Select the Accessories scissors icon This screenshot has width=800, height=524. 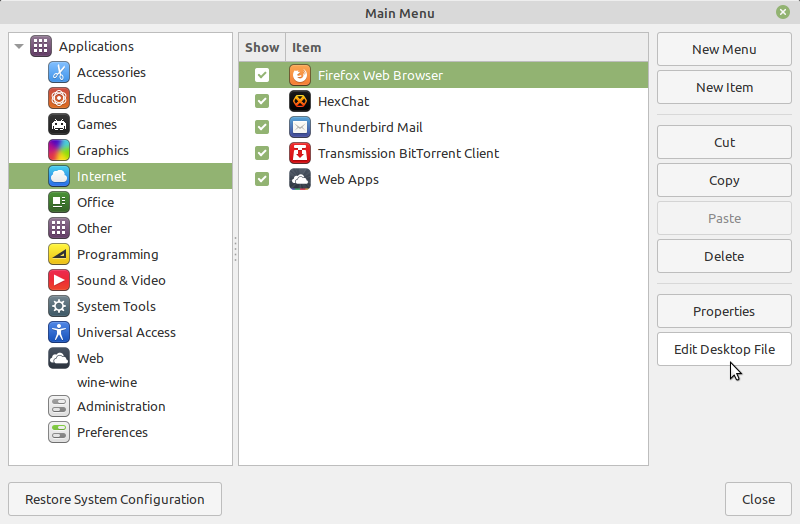pos(59,72)
